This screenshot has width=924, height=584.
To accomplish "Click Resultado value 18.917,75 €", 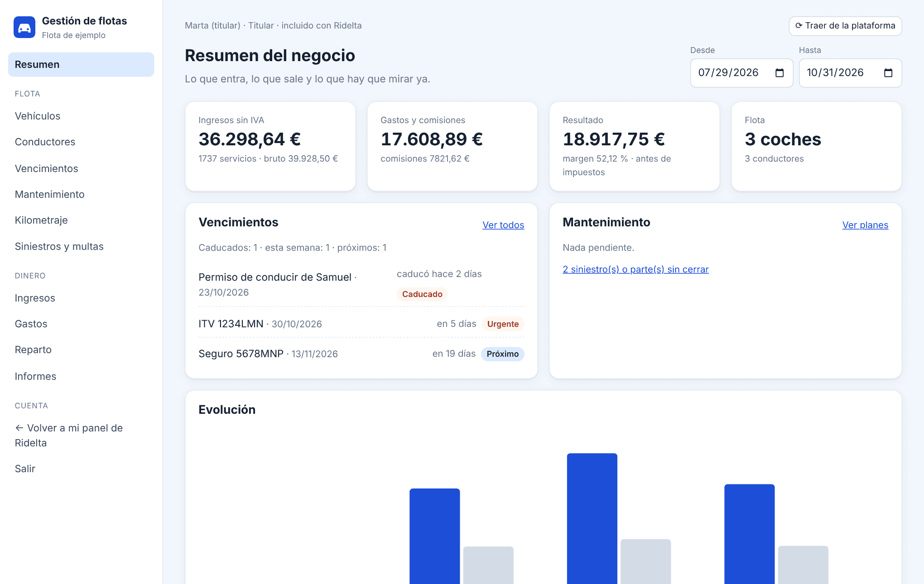I will (614, 139).
